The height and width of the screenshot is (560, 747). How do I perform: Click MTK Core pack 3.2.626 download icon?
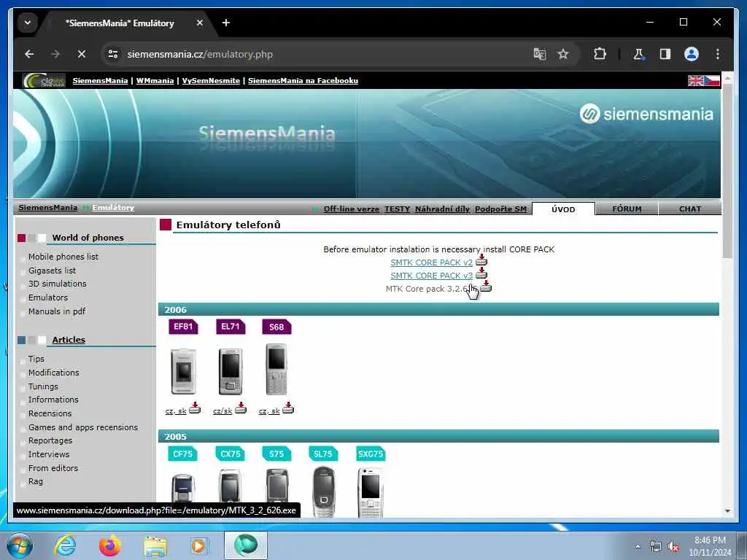pyautogui.click(x=485, y=286)
